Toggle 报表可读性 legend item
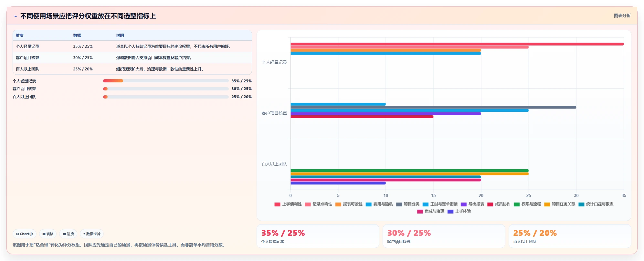Viewport: 644px width, 261px height. coord(349,204)
